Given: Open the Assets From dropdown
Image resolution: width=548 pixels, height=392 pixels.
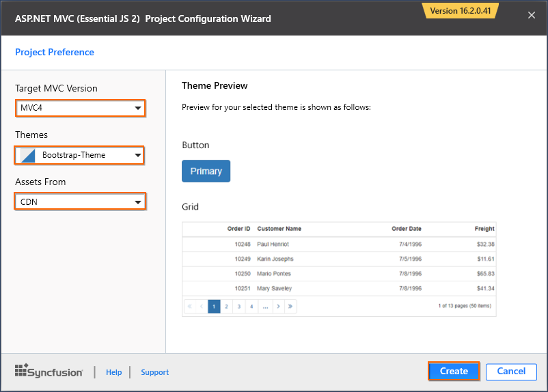Looking at the screenshot, I should coord(80,201).
